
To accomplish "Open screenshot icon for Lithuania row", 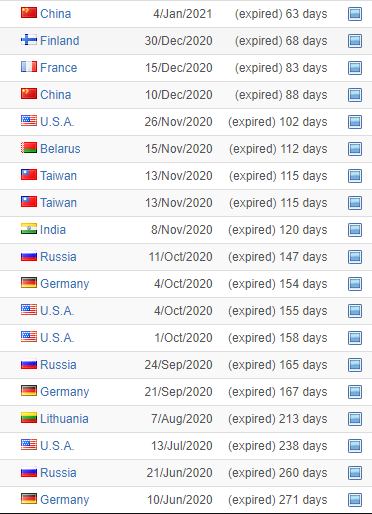I will [x=355, y=419].
